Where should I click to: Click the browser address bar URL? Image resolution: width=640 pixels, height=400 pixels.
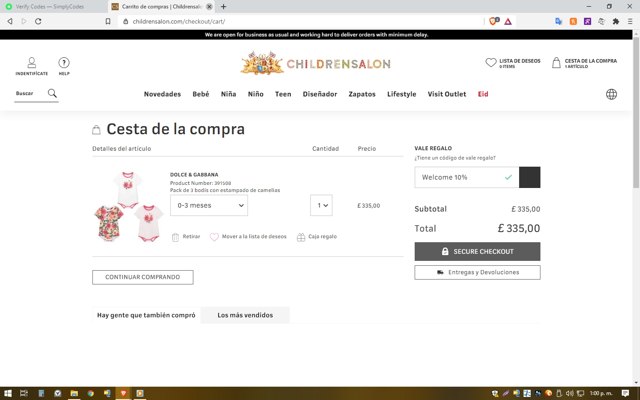pos(179,21)
